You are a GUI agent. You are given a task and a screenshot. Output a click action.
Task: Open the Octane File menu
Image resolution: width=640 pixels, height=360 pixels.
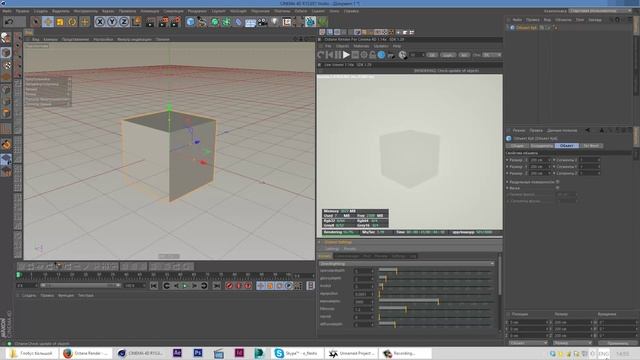coord(328,46)
